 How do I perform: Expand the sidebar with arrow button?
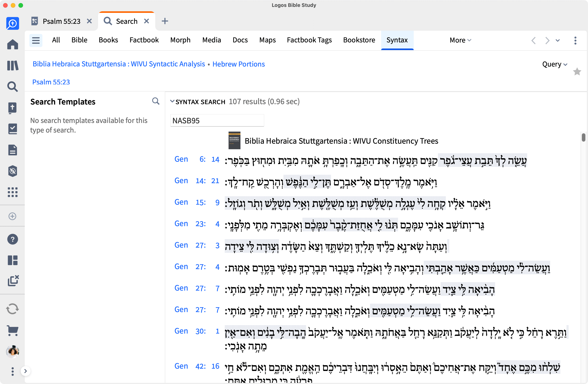point(26,371)
